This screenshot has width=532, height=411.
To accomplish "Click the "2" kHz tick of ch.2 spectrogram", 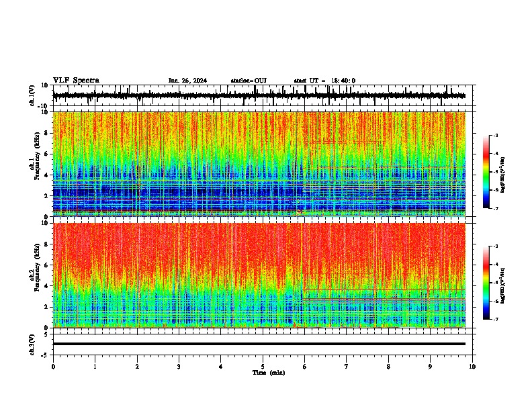I will coord(47,307).
